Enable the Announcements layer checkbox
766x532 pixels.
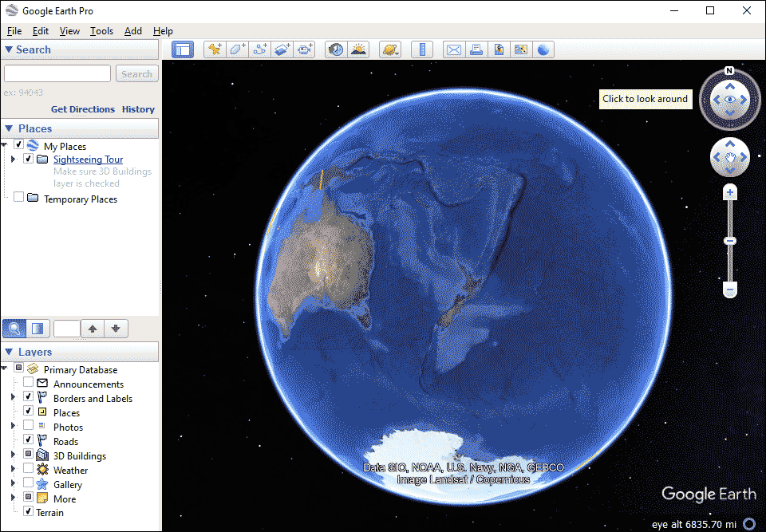coord(29,382)
